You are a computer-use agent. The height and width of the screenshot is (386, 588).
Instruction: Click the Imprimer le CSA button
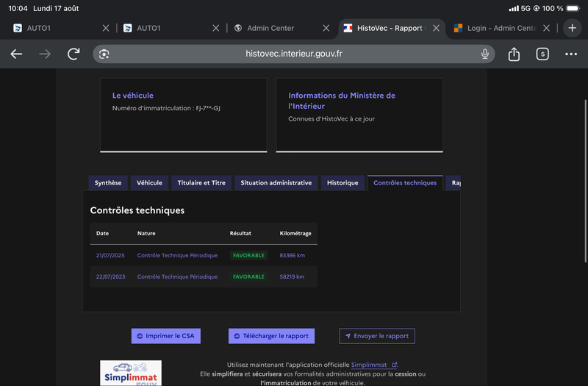click(x=166, y=336)
